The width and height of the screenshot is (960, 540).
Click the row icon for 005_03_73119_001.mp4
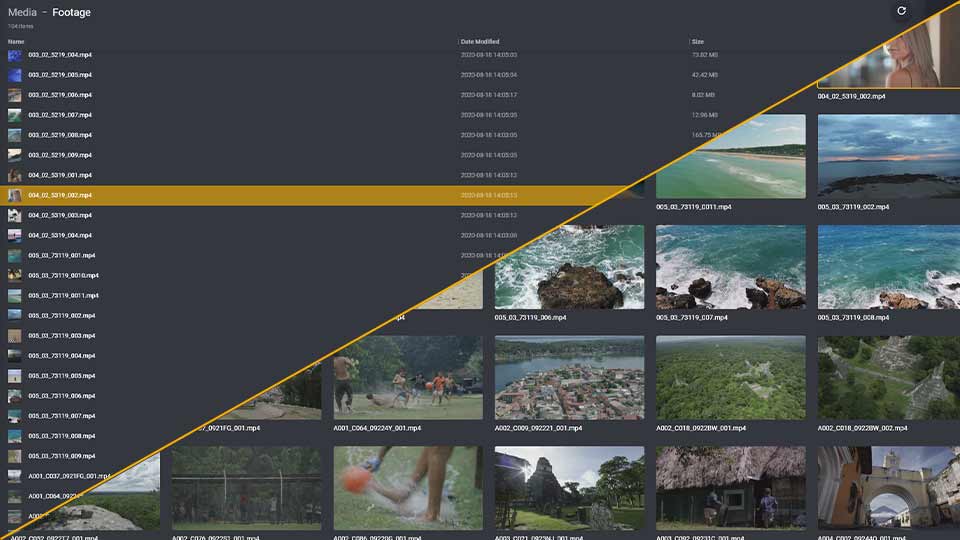point(15,255)
